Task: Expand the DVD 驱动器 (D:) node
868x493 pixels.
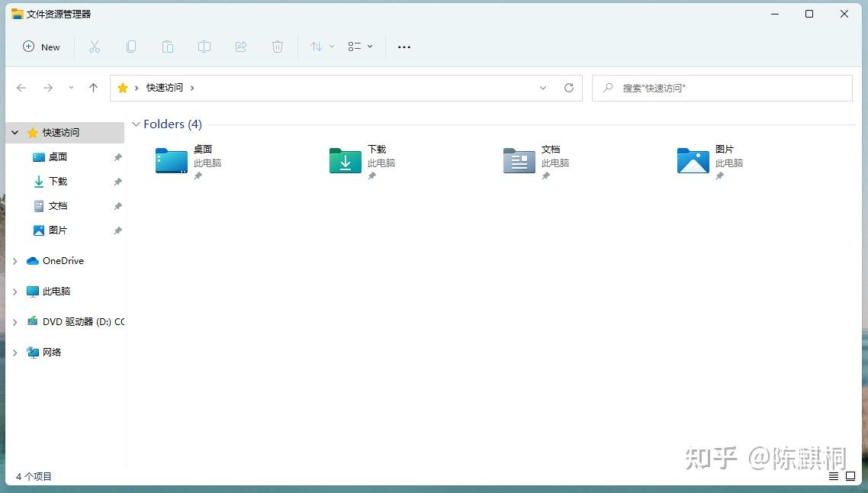Action: [15, 322]
